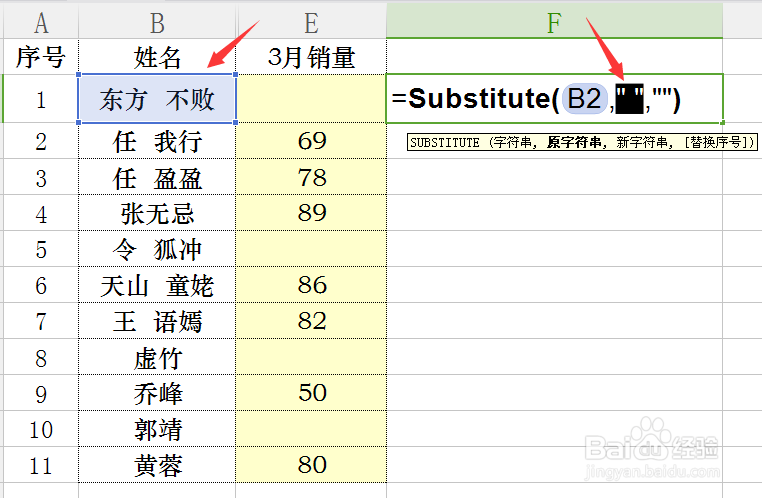Click row number 10 cell

[41, 429]
